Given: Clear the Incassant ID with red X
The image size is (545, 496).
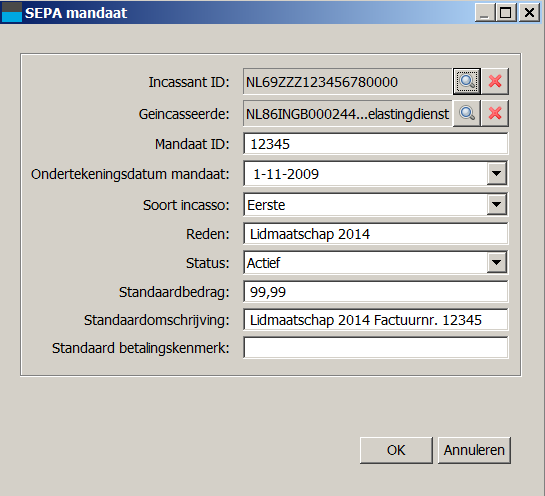Looking at the screenshot, I should pyautogui.click(x=495, y=81).
